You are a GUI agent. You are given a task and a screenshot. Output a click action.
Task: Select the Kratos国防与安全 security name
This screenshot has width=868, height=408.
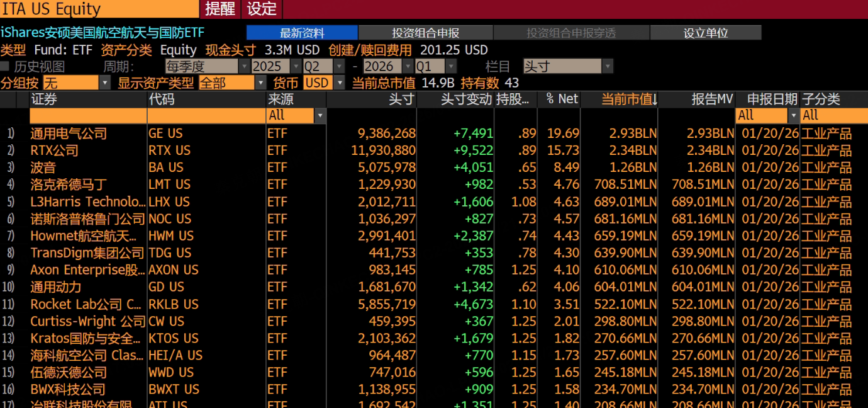point(86,338)
